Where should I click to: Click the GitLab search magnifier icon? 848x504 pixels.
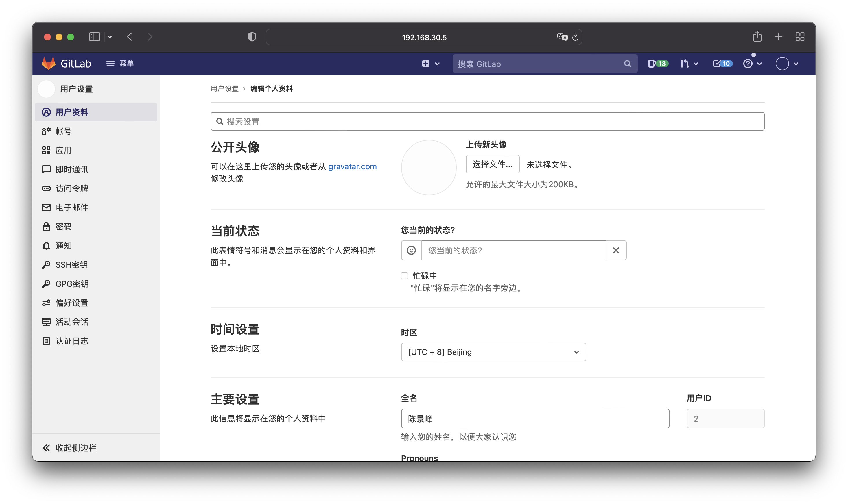coord(627,64)
